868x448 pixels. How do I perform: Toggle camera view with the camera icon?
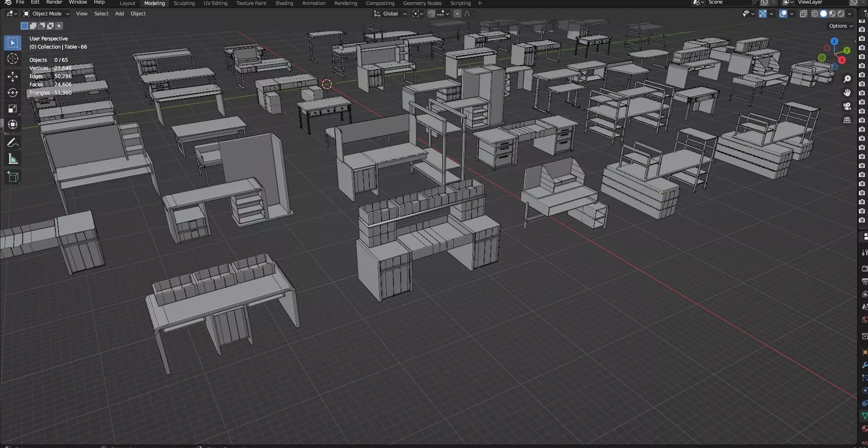(x=847, y=106)
